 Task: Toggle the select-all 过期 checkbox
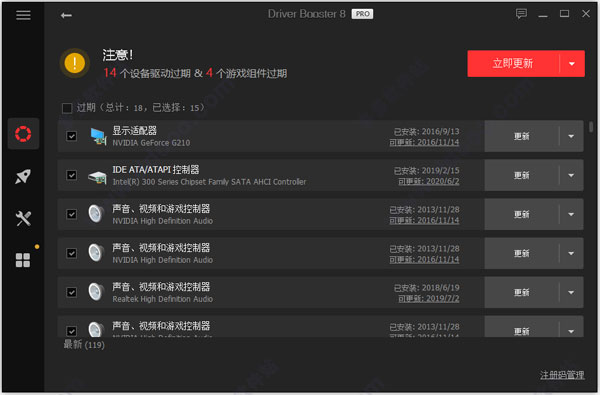[x=67, y=108]
